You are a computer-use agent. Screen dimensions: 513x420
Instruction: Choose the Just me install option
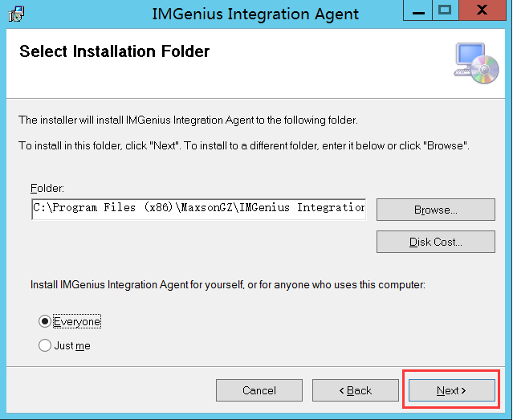(44, 345)
